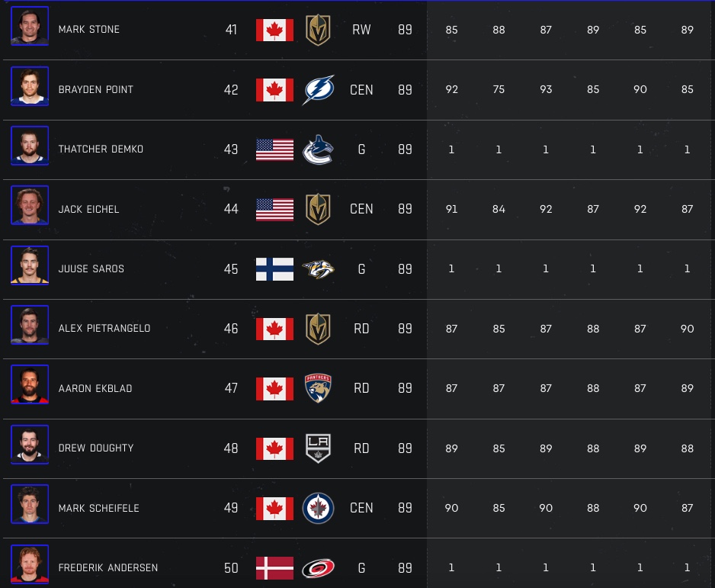Open Mark Scheifele's player name
The width and height of the screenshot is (715, 588).
coord(98,508)
